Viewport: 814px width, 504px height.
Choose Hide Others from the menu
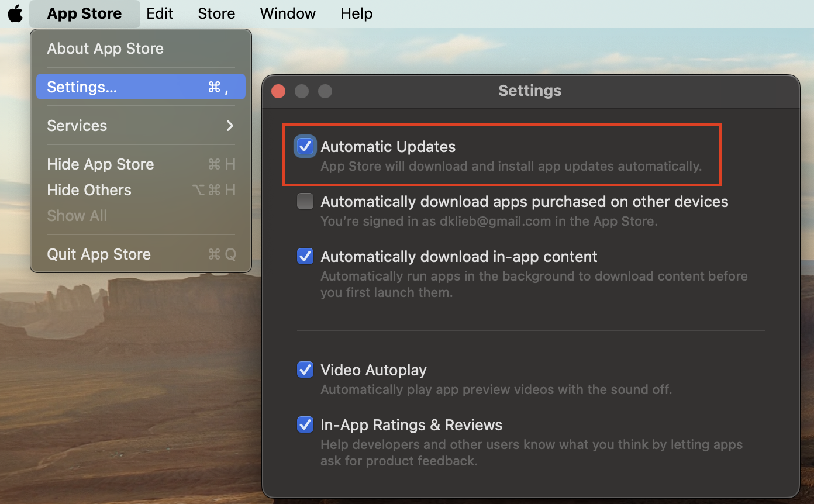[89, 190]
